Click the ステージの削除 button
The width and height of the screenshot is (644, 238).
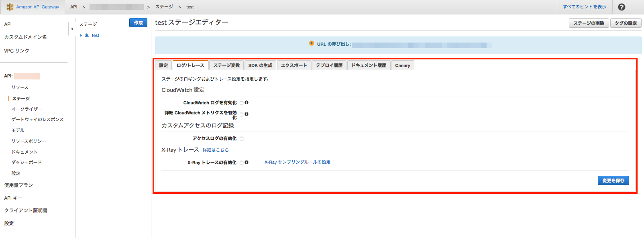click(589, 23)
